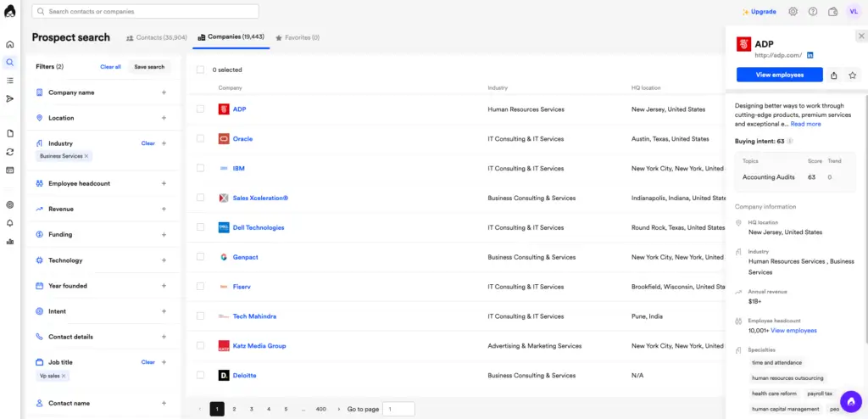Toggle the select all companies checkbox

click(201, 70)
